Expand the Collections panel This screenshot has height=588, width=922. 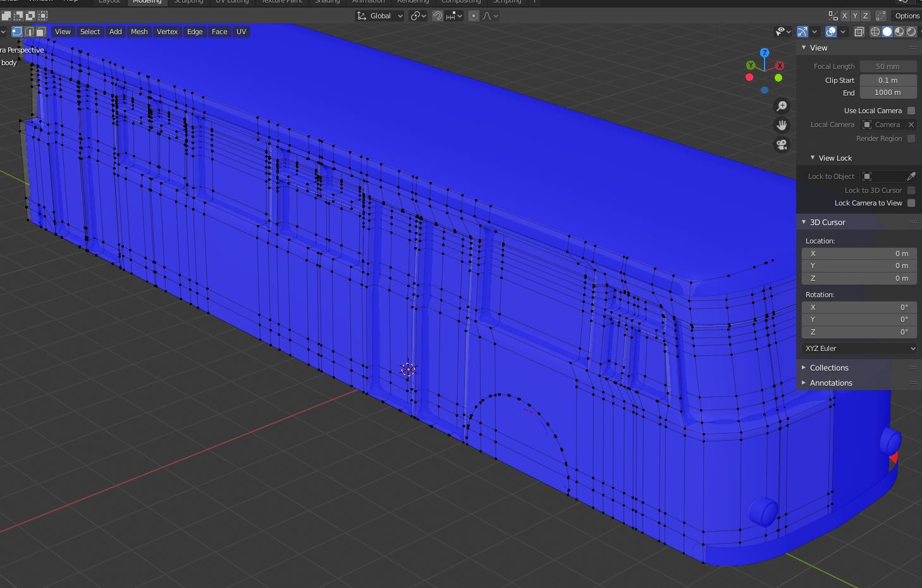tap(829, 368)
